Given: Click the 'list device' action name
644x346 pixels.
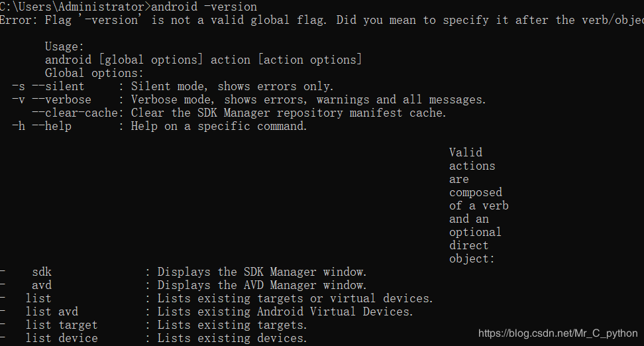Looking at the screenshot, I should click(x=62, y=338).
